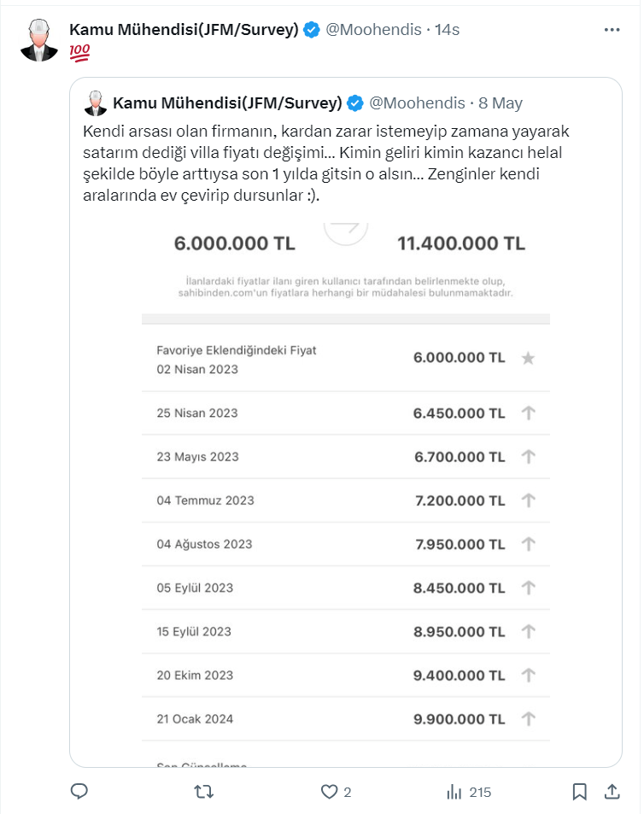Bookmark this post
This screenshot has height=814, width=644.
(580, 792)
